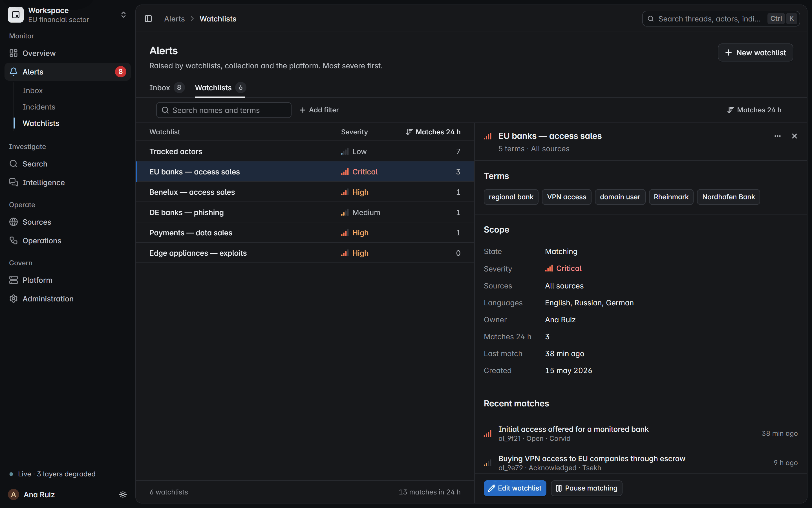Sort by Matches 24 h column header
This screenshot has width=812, height=508.
coord(433,132)
